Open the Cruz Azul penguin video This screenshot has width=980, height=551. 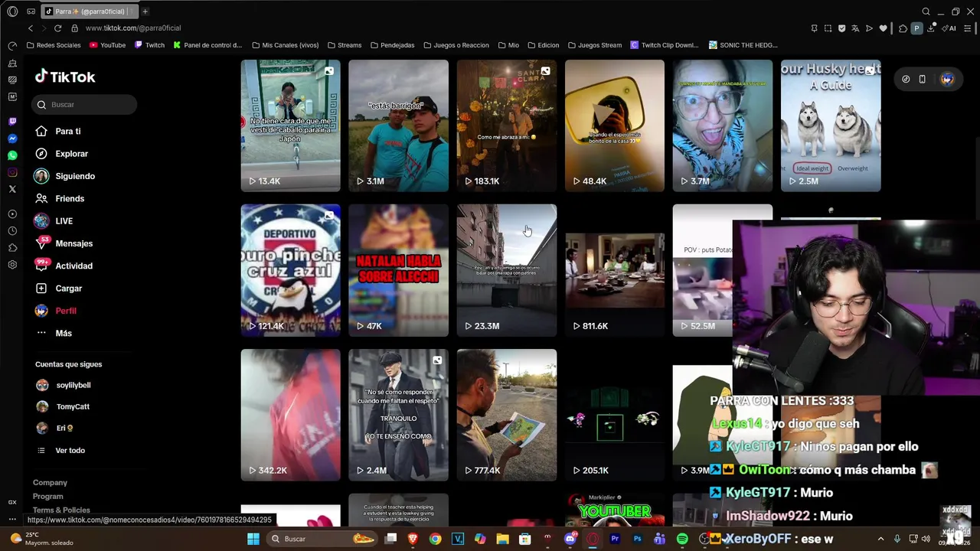click(290, 270)
